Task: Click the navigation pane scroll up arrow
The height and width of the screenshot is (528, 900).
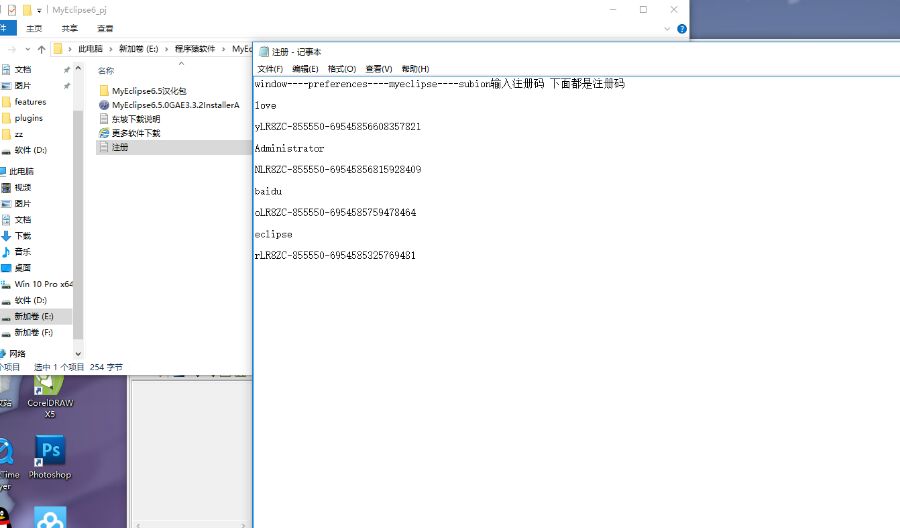Action: 78,69
